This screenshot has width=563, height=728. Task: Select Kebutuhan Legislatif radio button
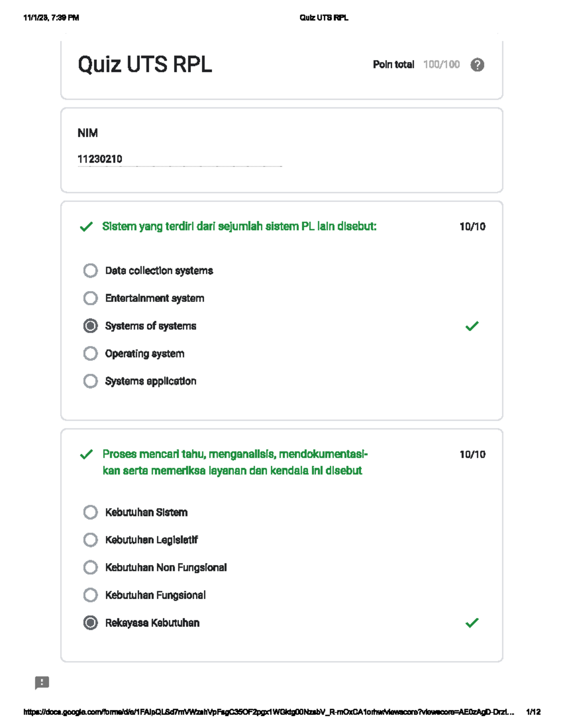[x=91, y=540]
